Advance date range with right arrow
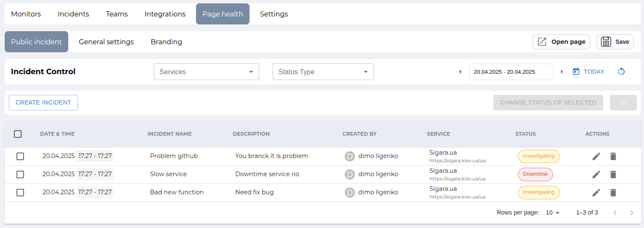Viewport: 644px width, 228px height. 562,72
